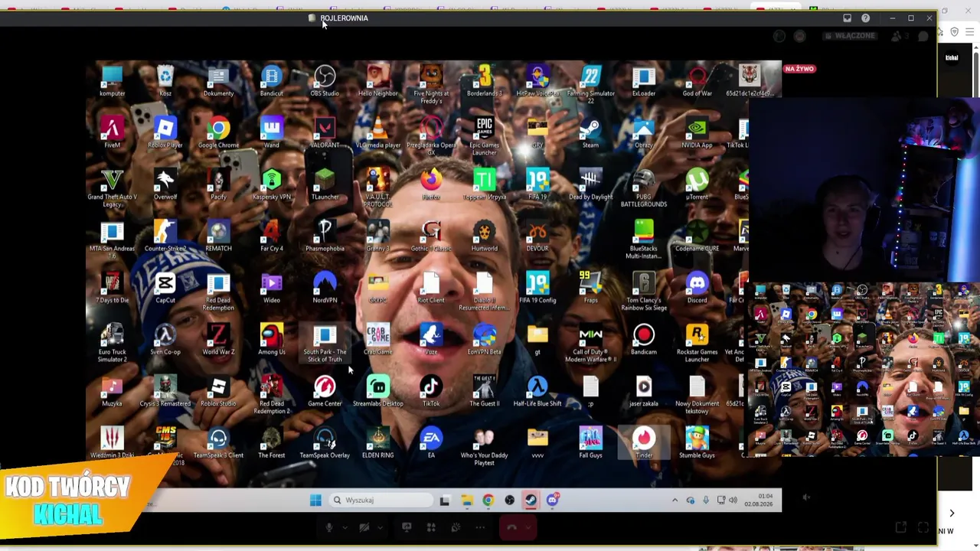Expand microphone input options arrow

[x=345, y=527]
